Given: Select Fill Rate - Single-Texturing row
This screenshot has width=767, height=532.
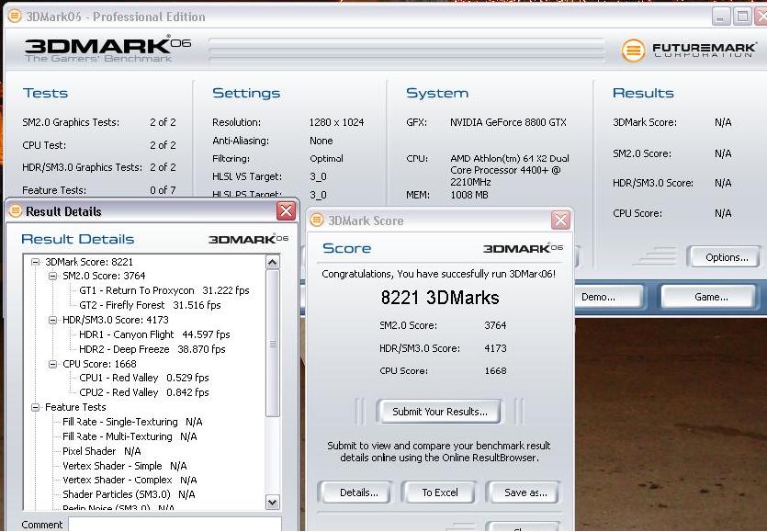Looking at the screenshot, I should 132,422.
